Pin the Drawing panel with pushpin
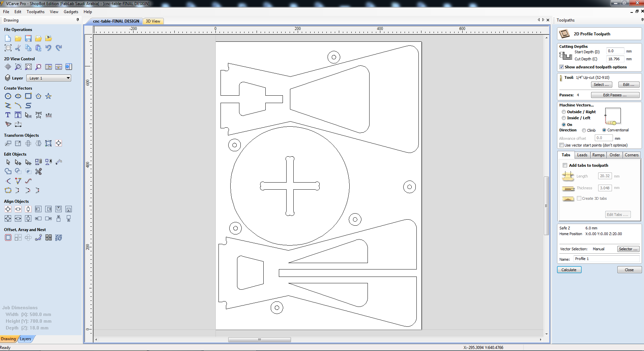 pyautogui.click(x=78, y=20)
